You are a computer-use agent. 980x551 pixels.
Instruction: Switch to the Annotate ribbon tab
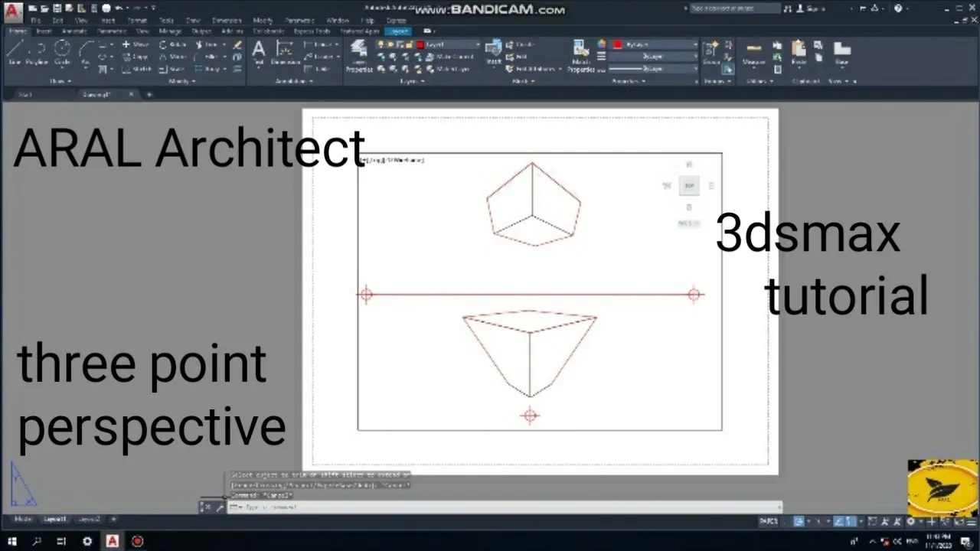(74, 31)
